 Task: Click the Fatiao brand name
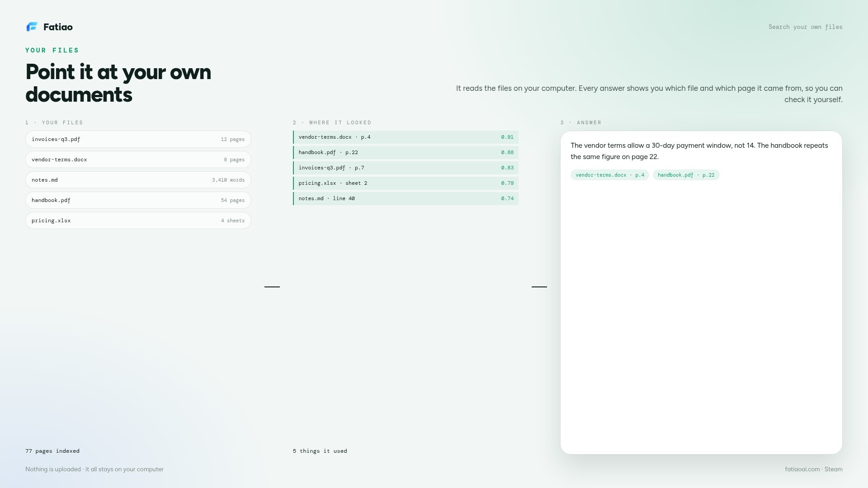pyautogui.click(x=58, y=27)
